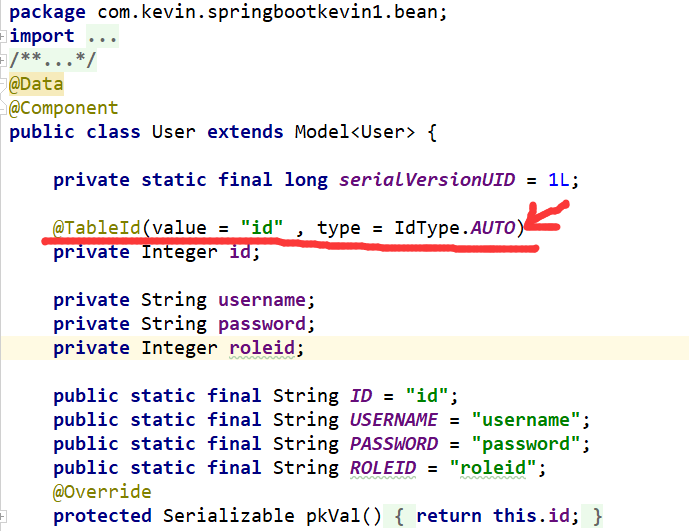The image size is (689, 531).
Task: Click the roleid field name
Action: point(262,348)
